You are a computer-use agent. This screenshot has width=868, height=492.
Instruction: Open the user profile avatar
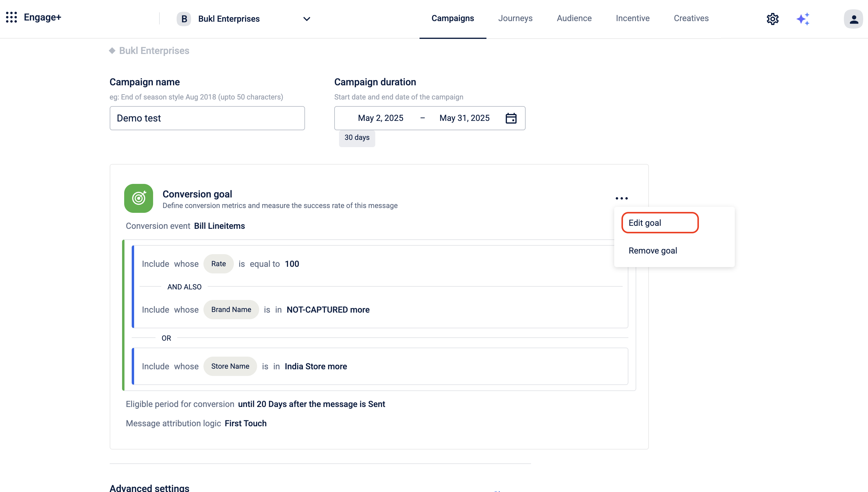(x=853, y=19)
